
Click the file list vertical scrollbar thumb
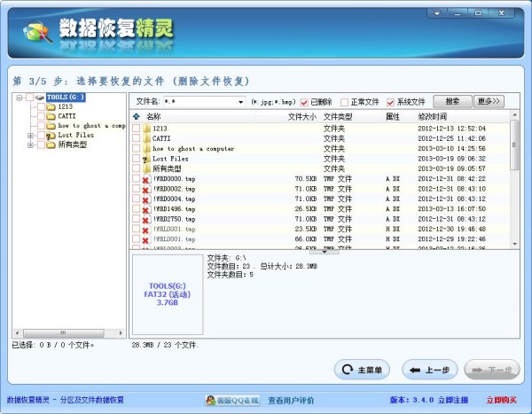tap(514, 145)
